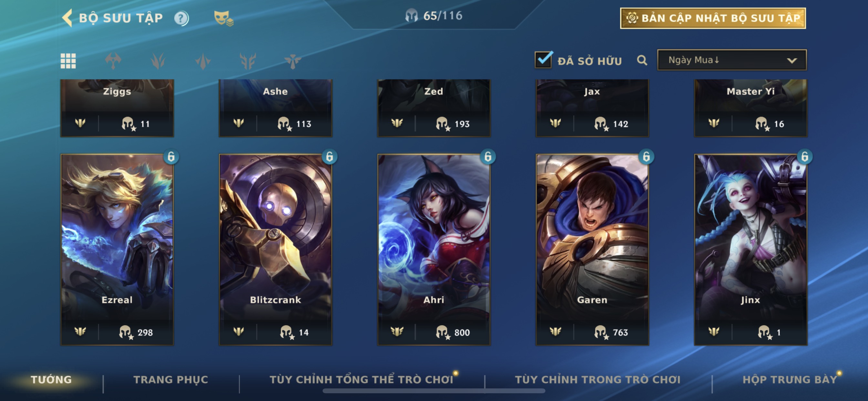This screenshot has height=401, width=868.
Task: Switch to the Trang Phục tab
Action: click(x=171, y=379)
